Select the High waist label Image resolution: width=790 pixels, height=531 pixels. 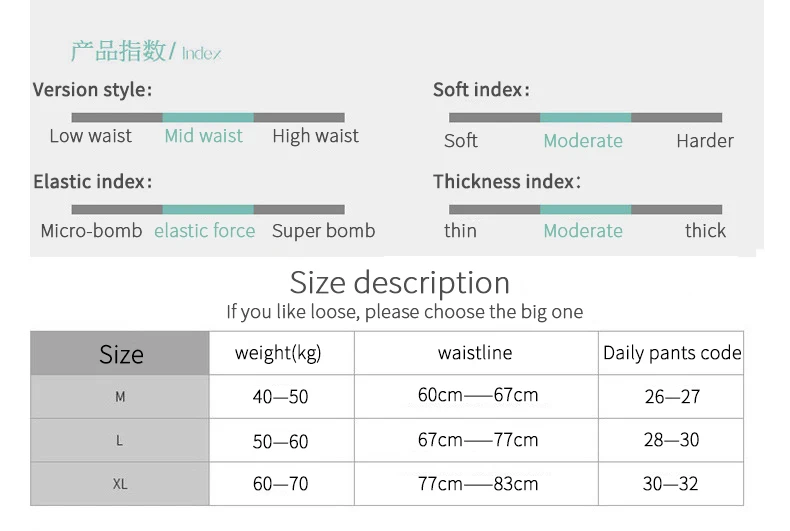click(x=315, y=136)
